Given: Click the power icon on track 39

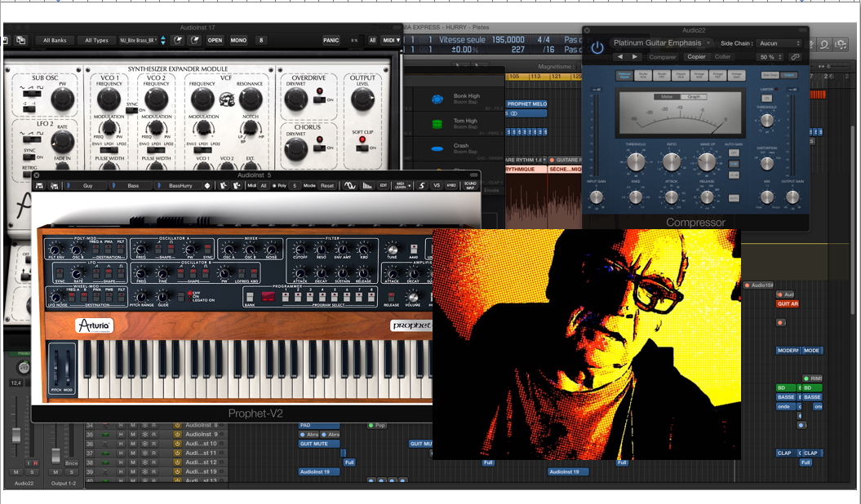Looking at the screenshot, I should [177, 471].
